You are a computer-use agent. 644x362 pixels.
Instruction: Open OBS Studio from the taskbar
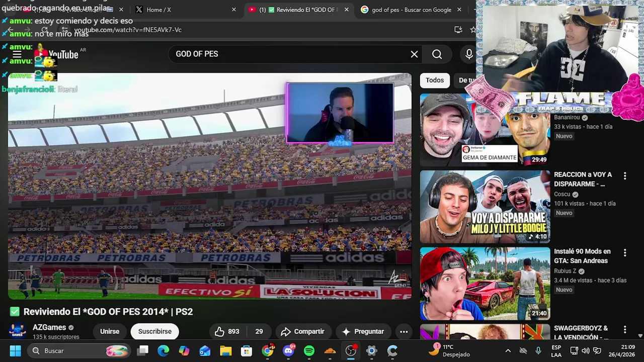coord(351,350)
